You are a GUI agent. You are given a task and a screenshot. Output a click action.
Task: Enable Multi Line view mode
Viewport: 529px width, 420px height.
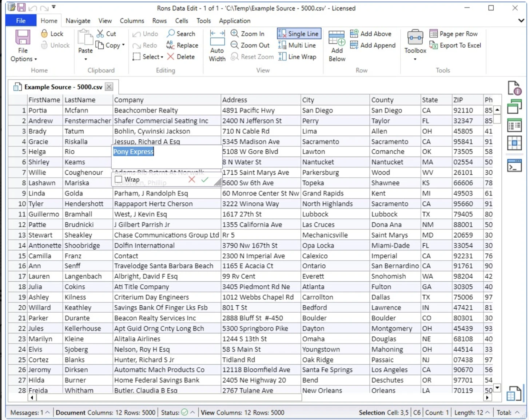[x=297, y=45]
